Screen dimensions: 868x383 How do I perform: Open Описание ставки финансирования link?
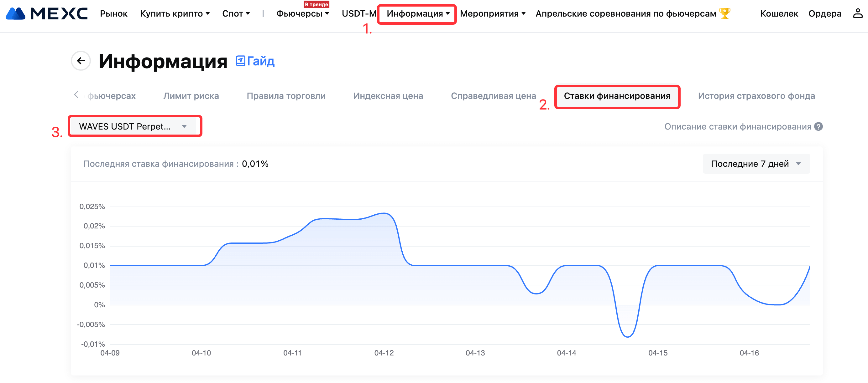point(737,126)
